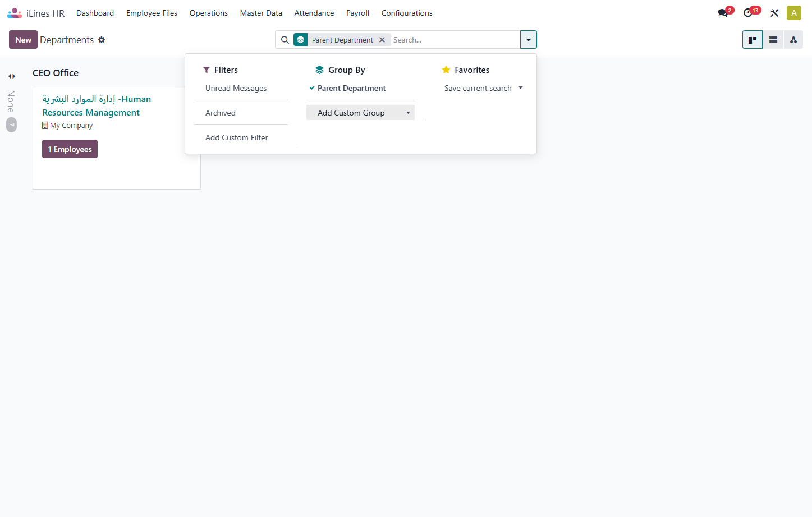812x517 pixels.
Task: Click the group-by layers facet icon
Action: pos(301,40)
